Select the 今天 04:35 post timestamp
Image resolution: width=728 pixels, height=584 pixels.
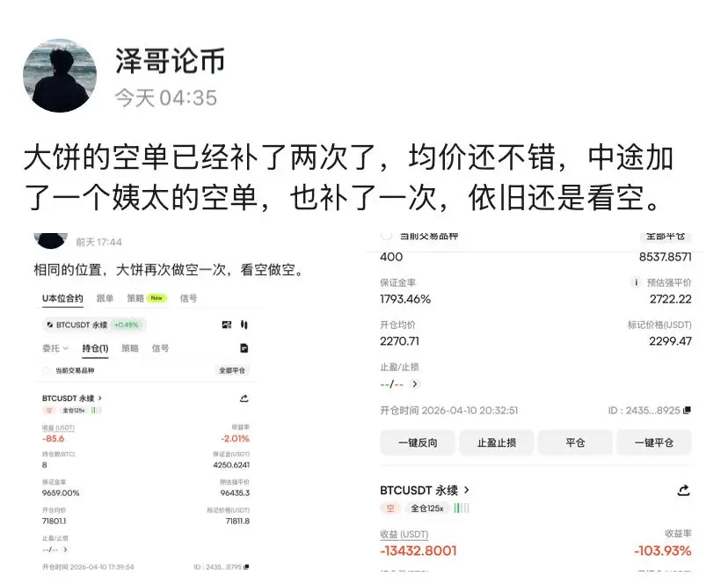166,98
